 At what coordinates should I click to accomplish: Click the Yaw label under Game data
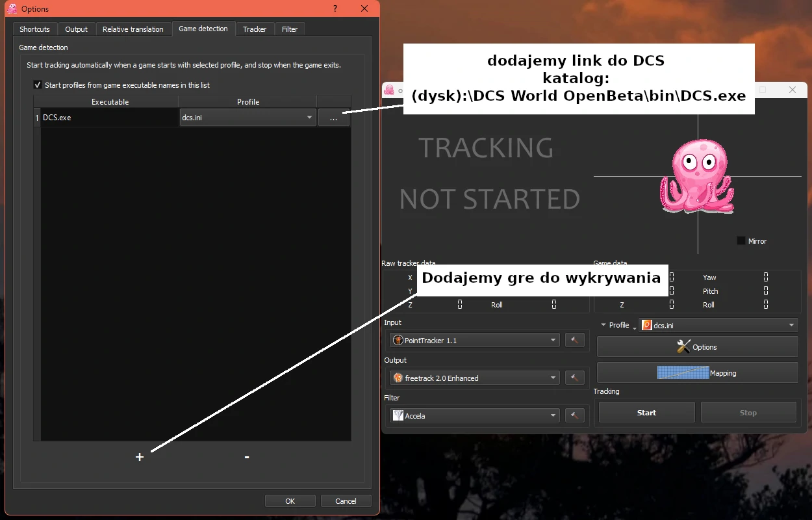(709, 278)
